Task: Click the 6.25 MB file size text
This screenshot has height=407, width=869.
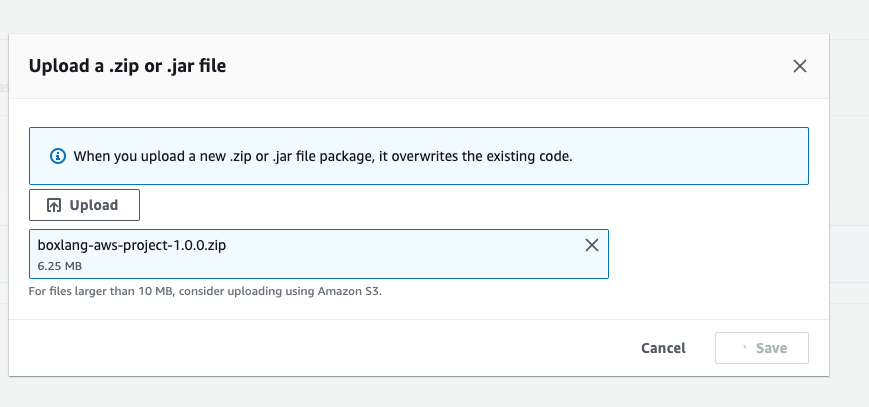Action: [x=59, y=267]
